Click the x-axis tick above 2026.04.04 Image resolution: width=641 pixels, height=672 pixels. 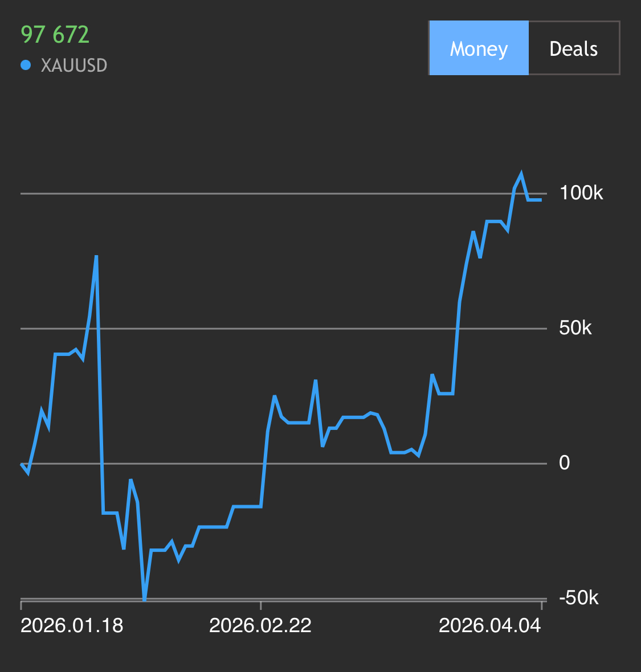coord(541,604)
